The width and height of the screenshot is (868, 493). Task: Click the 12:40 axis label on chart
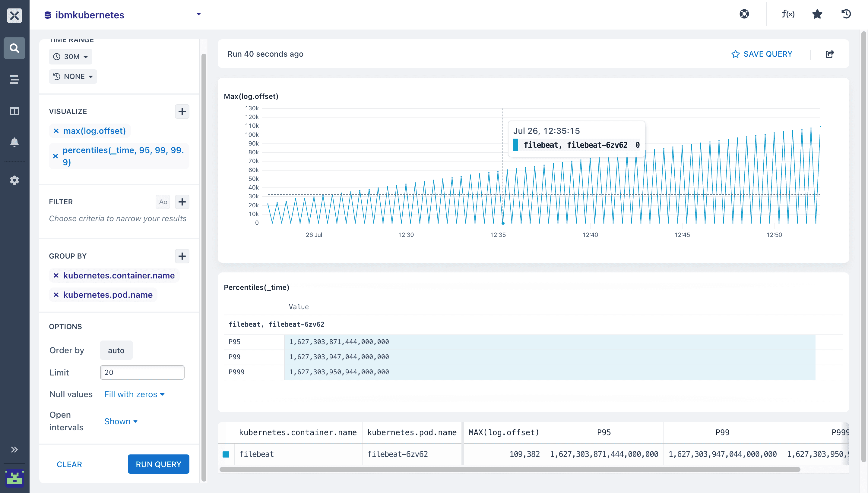point(590,235)
